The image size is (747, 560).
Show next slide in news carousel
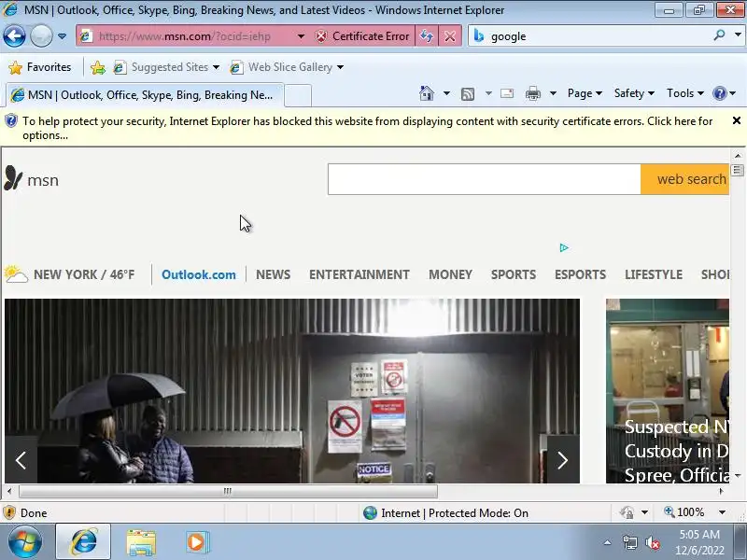(x=563, y=460)
